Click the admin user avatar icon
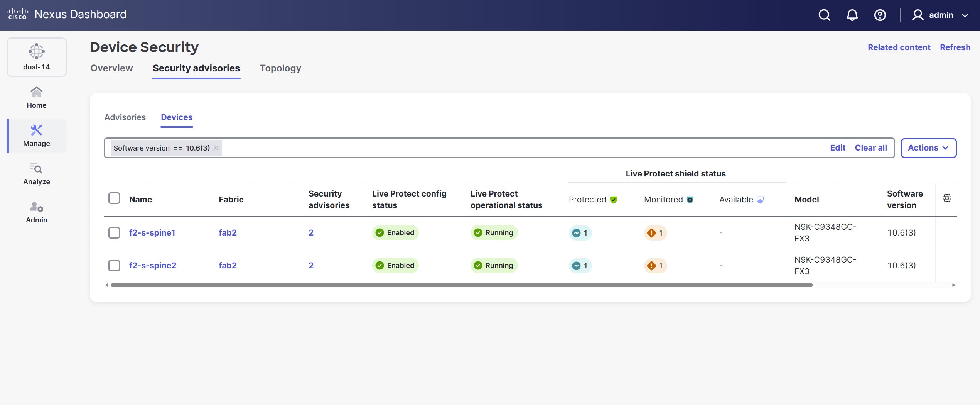Screen dimensions: 980x405 click(918, 15)
